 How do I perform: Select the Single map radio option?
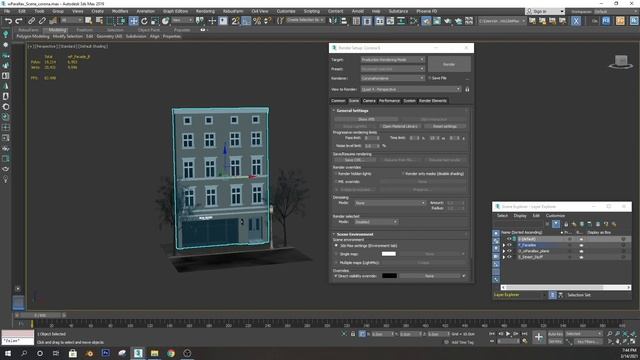[336, 254]
